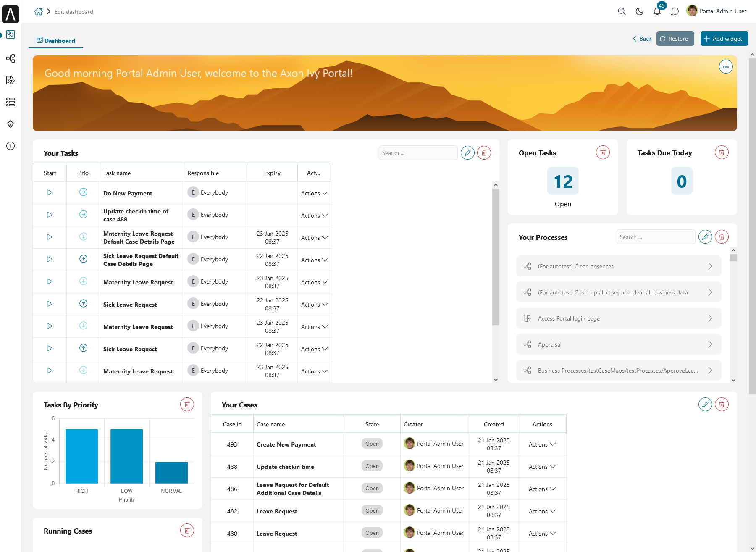Open the lightbulb statistics sidebar icon

tap(10, 124)
